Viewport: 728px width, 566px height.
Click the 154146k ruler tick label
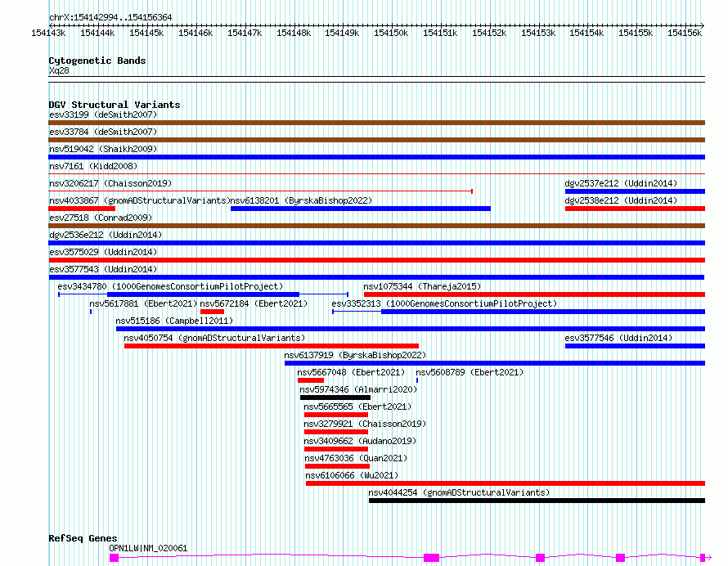[195, 33]
